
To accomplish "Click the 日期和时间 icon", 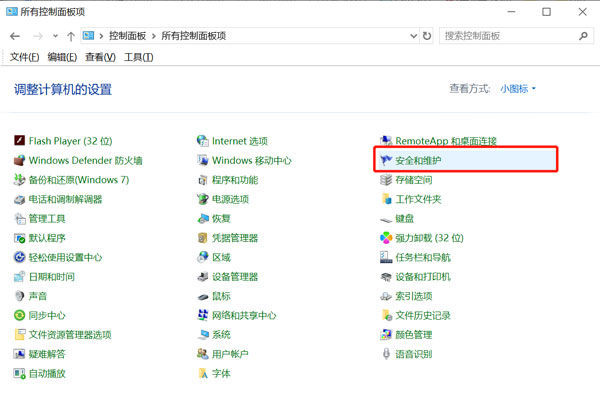I will (20, 277).
